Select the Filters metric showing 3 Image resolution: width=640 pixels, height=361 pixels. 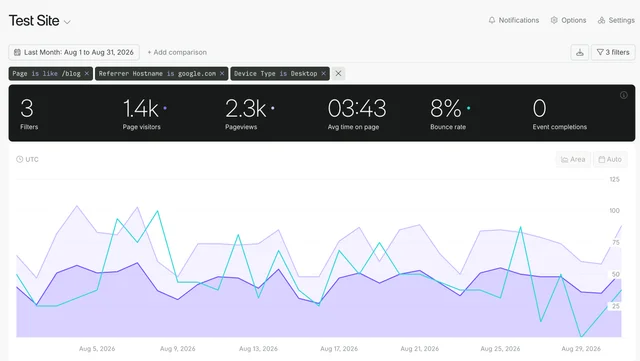point(29,114)
